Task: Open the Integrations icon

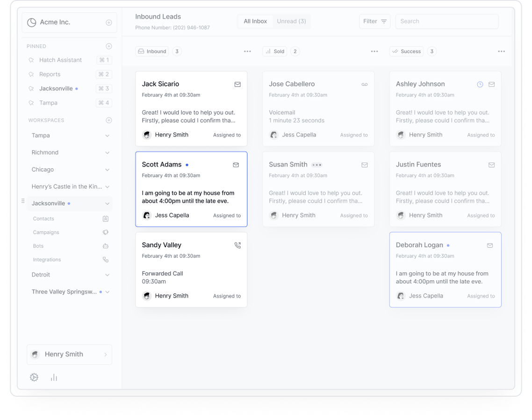Action: [106, 259]
